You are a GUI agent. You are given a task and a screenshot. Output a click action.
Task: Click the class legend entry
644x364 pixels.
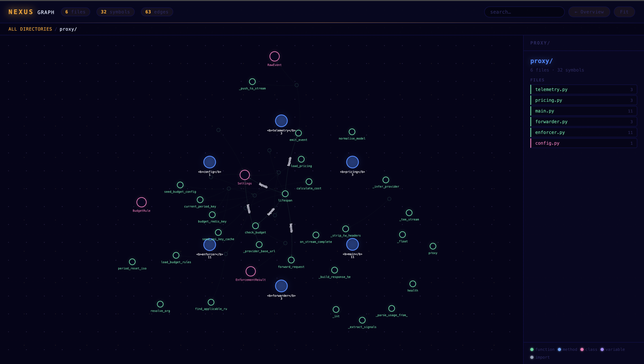point(589,349)
